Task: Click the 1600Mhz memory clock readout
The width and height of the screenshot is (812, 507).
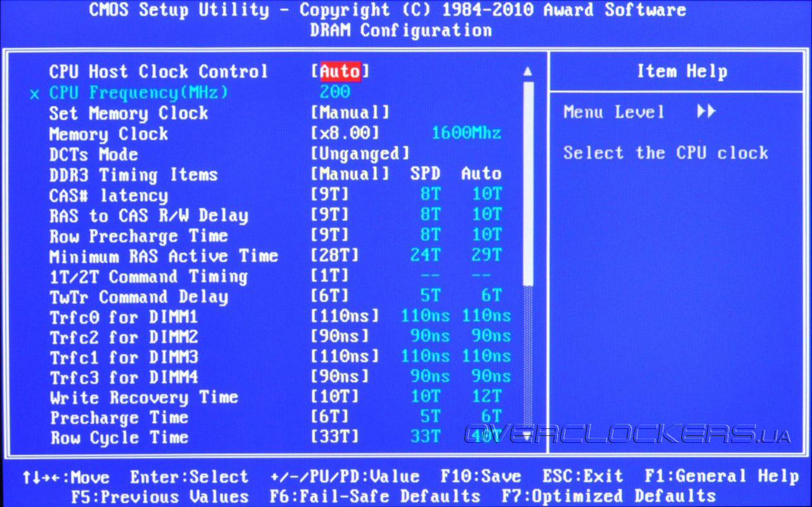Action: click(x=466, y=133)
